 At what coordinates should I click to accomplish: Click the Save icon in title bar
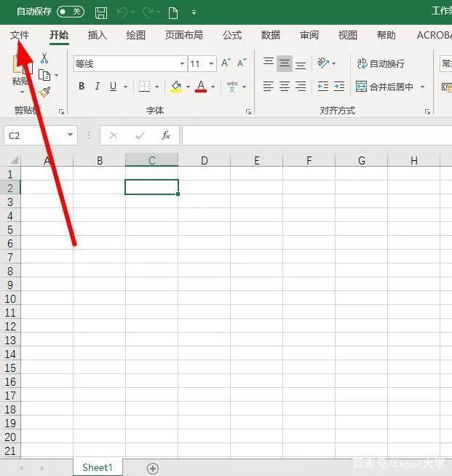click(x=101, y=12)
